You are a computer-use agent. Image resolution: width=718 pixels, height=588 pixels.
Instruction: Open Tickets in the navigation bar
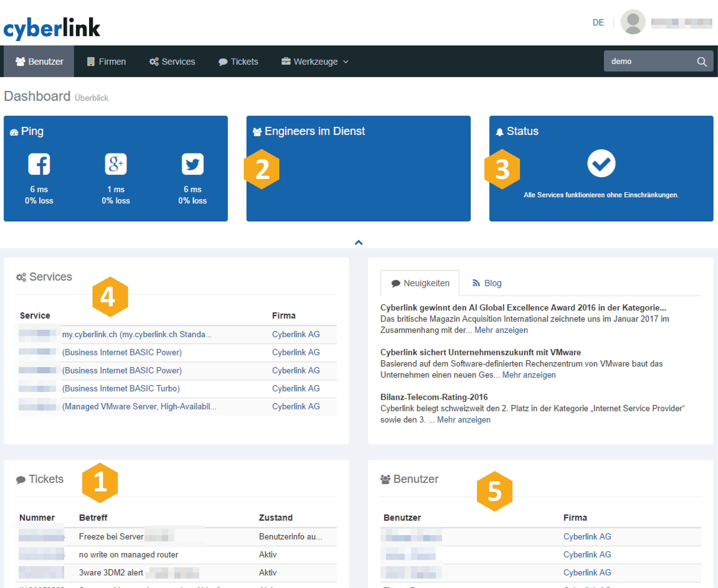238,61
